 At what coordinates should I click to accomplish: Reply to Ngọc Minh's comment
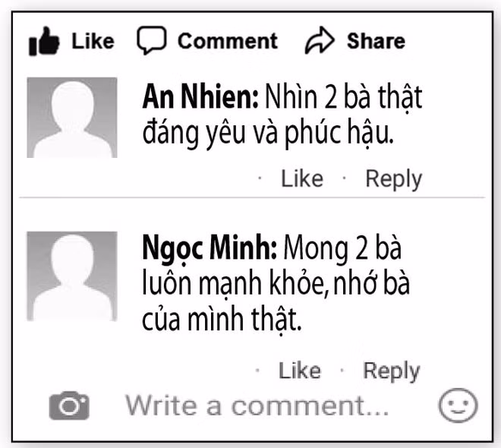click(391, 371)
